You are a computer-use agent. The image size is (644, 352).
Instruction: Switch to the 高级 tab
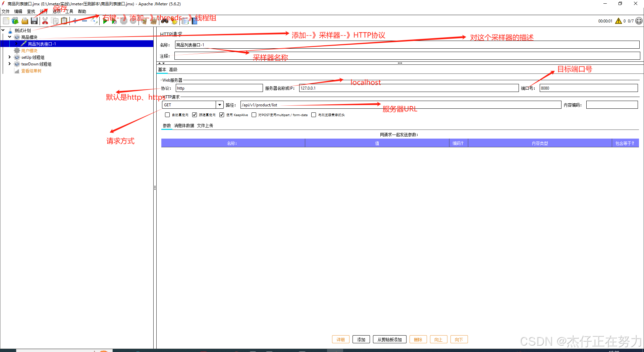click(173, 69)
